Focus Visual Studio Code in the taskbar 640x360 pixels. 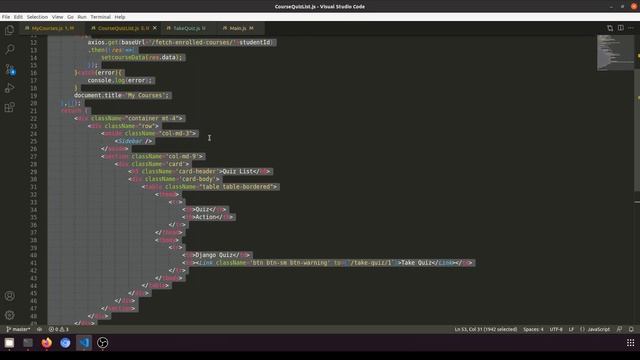point(84,343)
